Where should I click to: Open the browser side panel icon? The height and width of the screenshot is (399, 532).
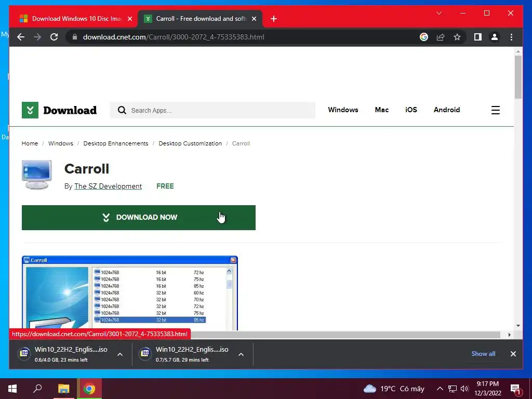(478, 37)
